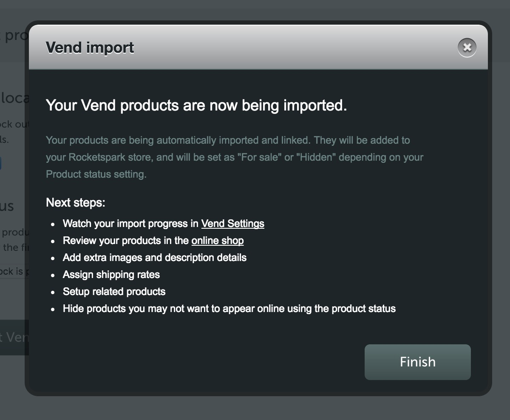Screen dimensions: 510x420
Task: Open the online shop link
Action: 218,241
